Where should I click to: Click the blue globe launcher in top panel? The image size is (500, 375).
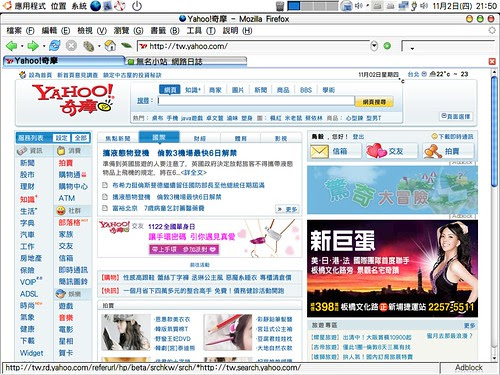[x=95, y=6]
